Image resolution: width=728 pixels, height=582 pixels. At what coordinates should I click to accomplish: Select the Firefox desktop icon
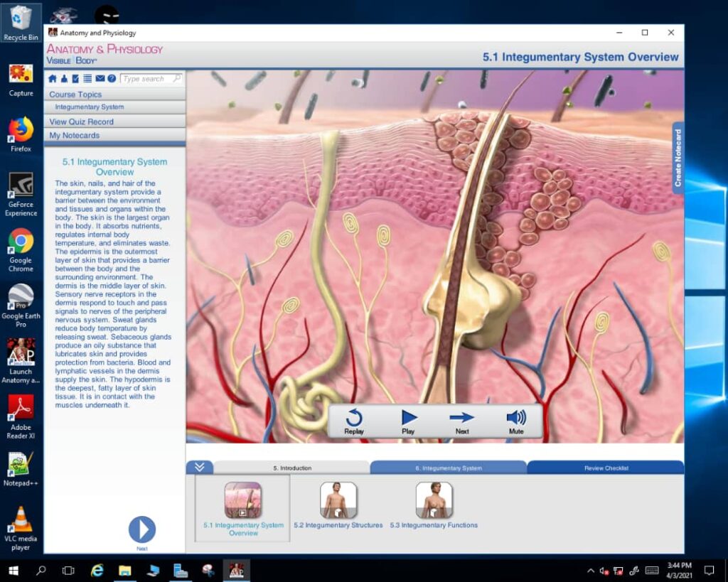[21, 135]
